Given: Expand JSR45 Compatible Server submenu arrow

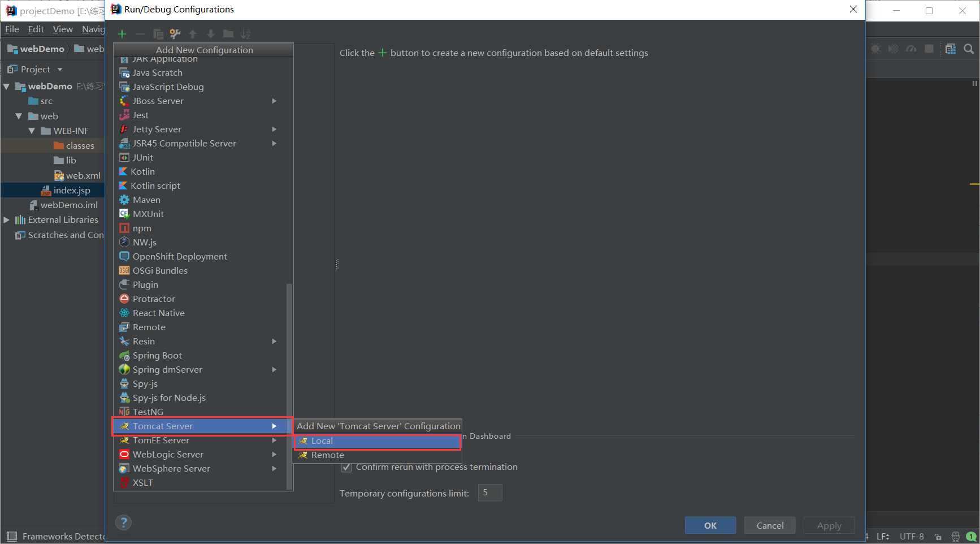Looking at the screenshot, I should 274,143.
